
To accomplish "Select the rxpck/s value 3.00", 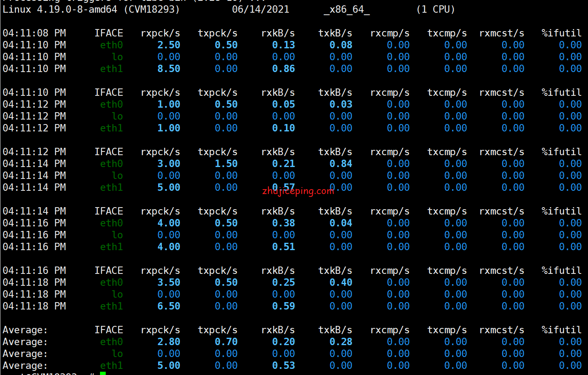I will point(169,164).
